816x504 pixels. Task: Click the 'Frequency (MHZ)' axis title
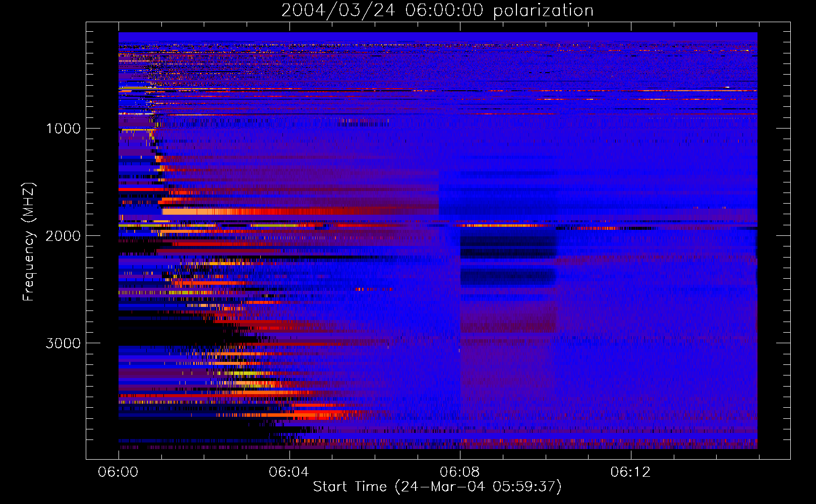29,242
